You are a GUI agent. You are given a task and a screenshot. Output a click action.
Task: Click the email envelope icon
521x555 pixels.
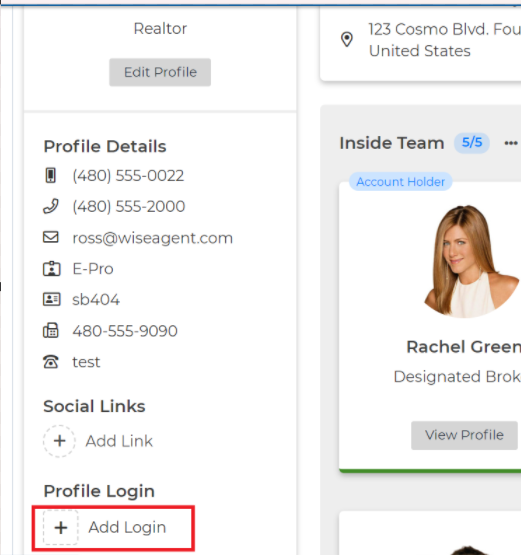point(51,237)
